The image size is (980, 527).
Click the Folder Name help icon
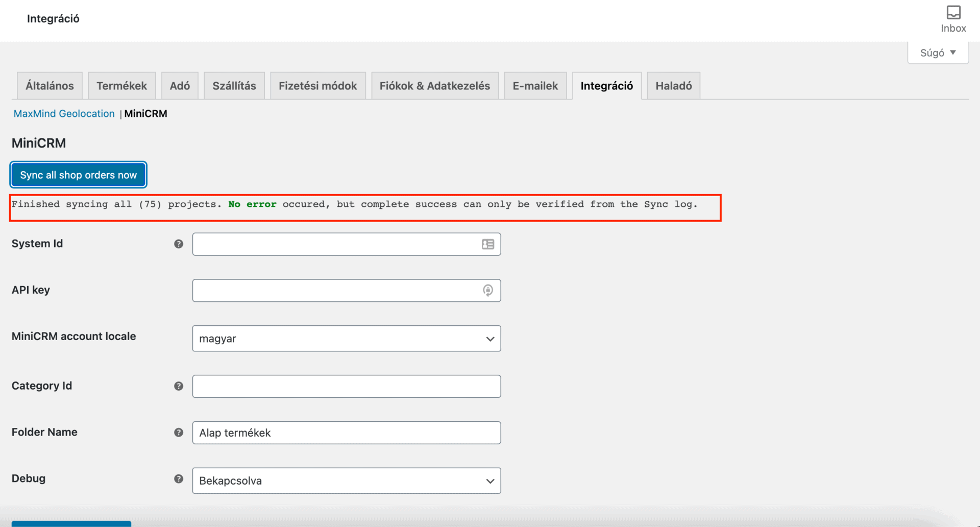[x=179, y=433]
